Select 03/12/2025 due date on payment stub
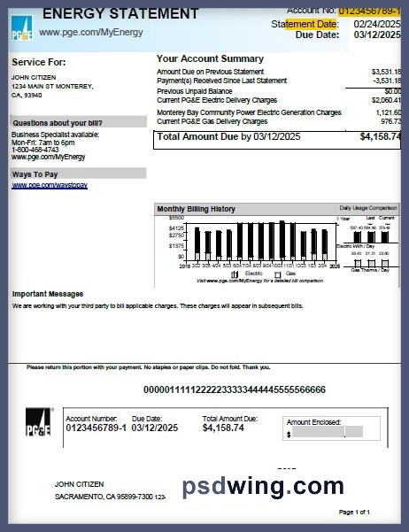 click(x=155, y=428)
